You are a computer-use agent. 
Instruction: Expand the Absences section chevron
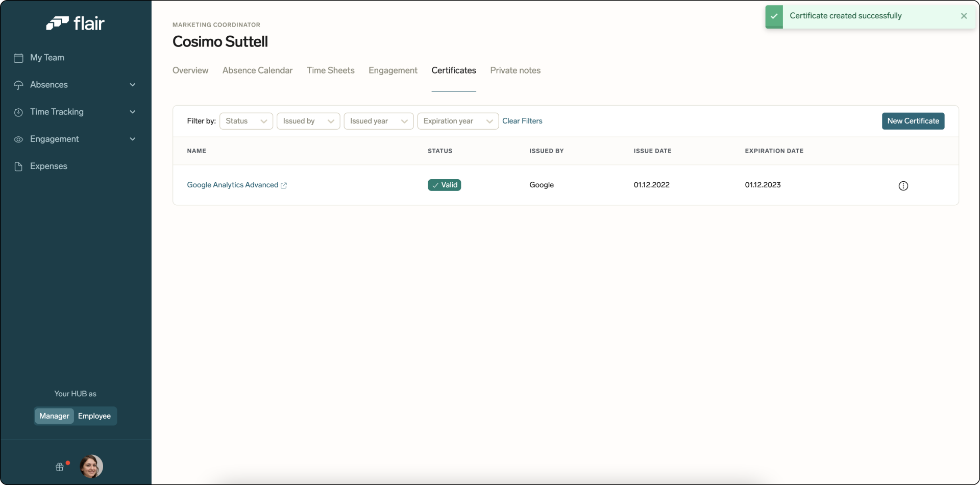click(133, 85)
